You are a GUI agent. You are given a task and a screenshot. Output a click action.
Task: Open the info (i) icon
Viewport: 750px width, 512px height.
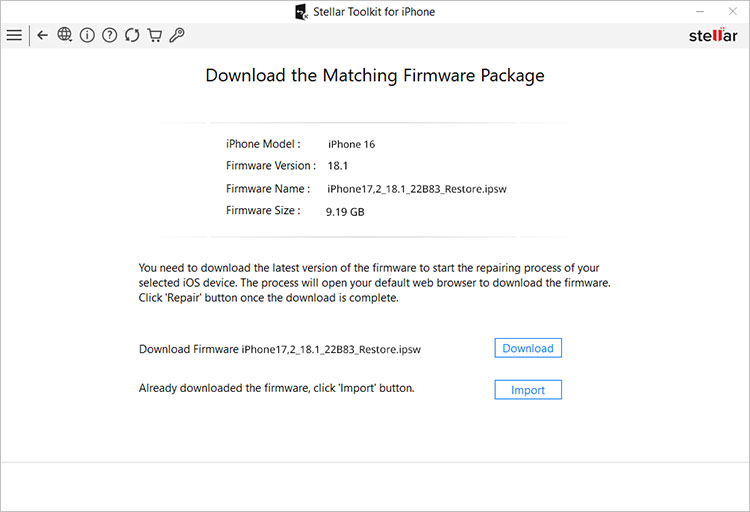[x=87, y=35]
